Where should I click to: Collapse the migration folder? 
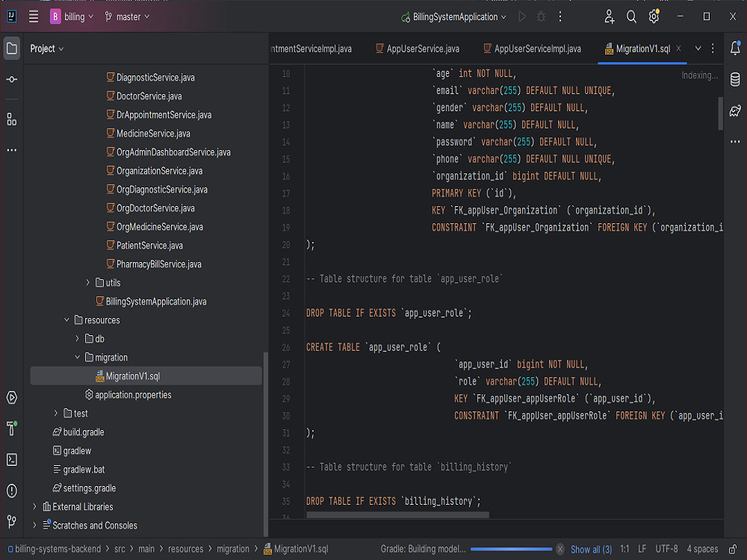click(78, 358)
